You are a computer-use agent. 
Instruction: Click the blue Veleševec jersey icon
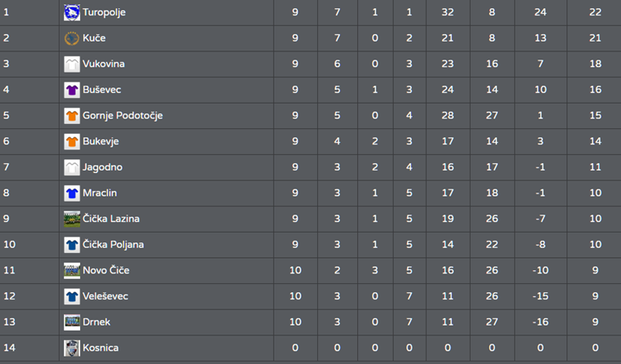pos(72,296)
